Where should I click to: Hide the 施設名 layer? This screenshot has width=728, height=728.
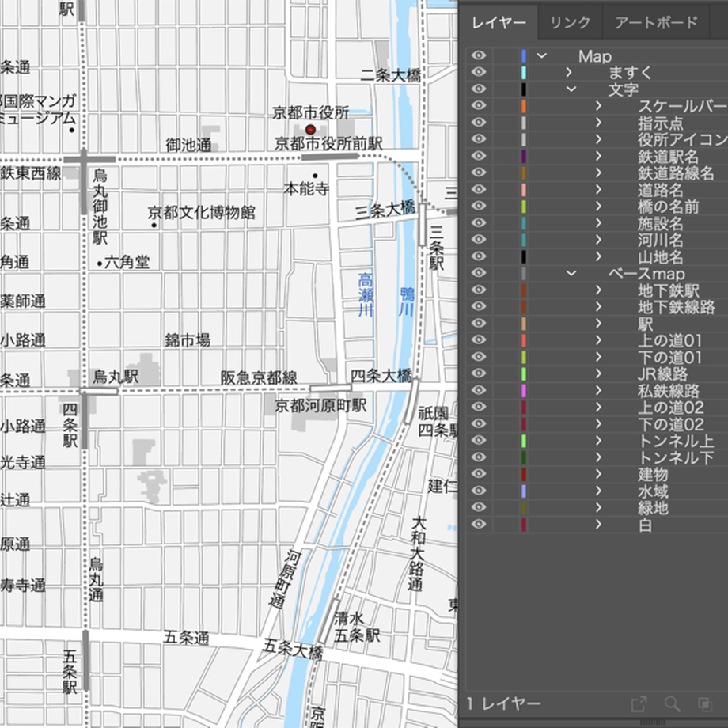[479, 222]
